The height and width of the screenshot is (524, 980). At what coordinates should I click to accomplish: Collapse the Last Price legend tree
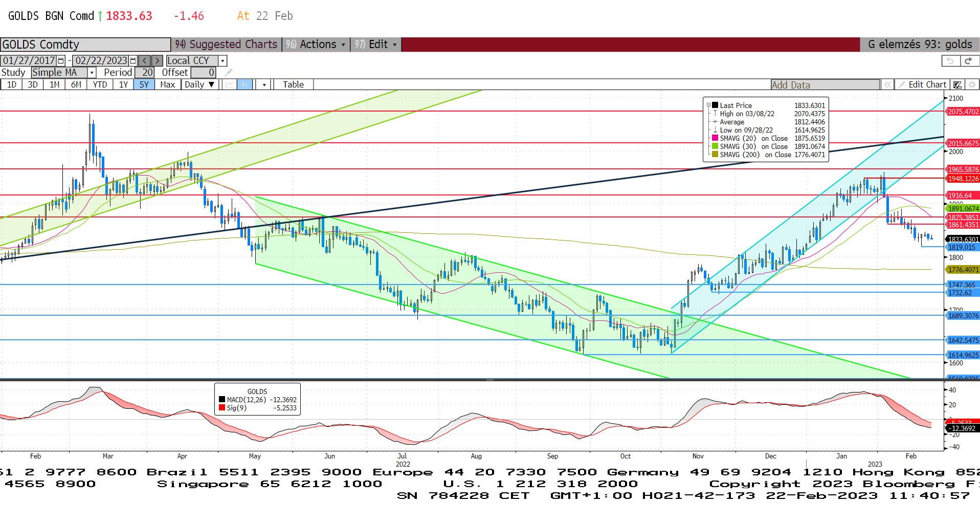coord(708,105)
